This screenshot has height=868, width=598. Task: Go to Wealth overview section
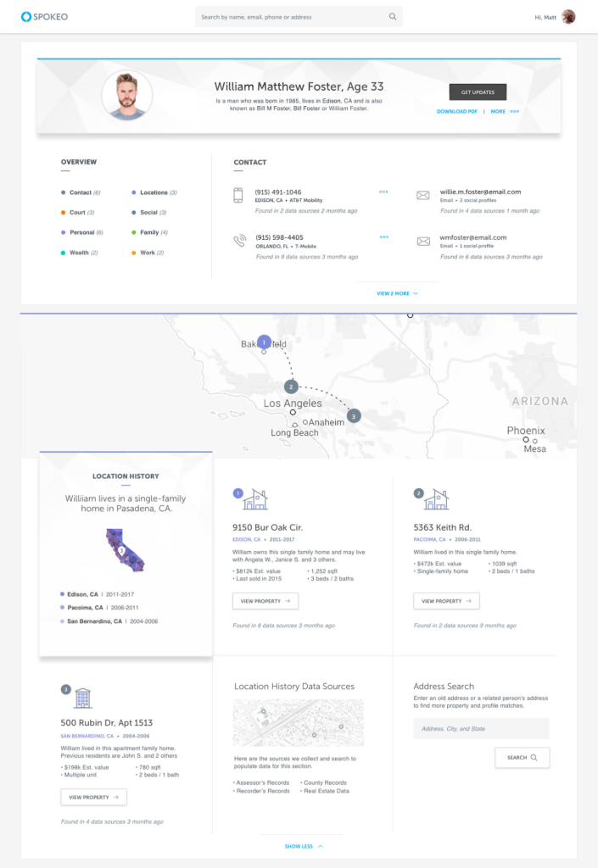[x=79, y=253]
